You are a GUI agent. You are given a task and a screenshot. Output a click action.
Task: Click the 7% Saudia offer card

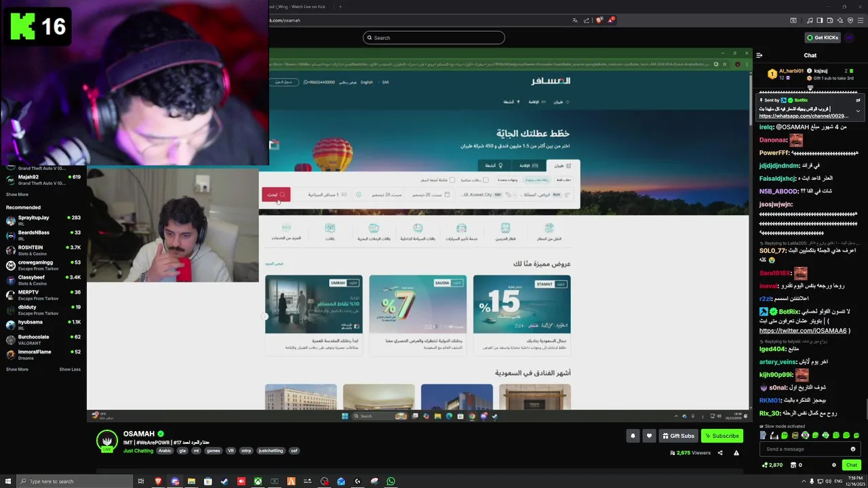tap(418, 314)
